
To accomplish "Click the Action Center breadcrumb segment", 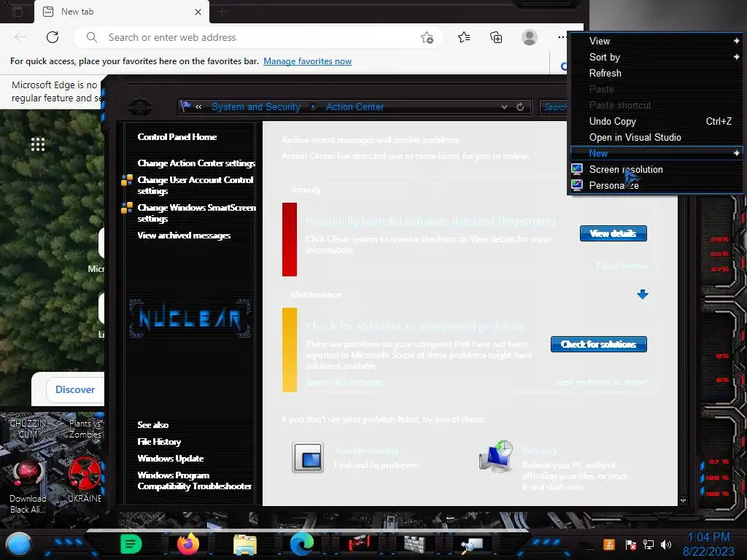I will (355, 106).
